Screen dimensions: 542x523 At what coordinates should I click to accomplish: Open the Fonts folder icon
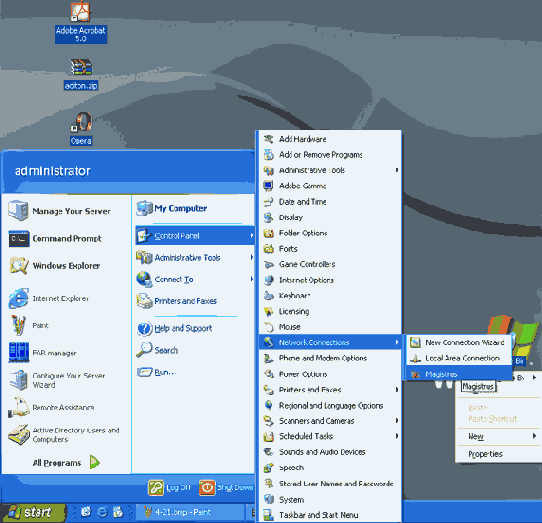[269, 249]
